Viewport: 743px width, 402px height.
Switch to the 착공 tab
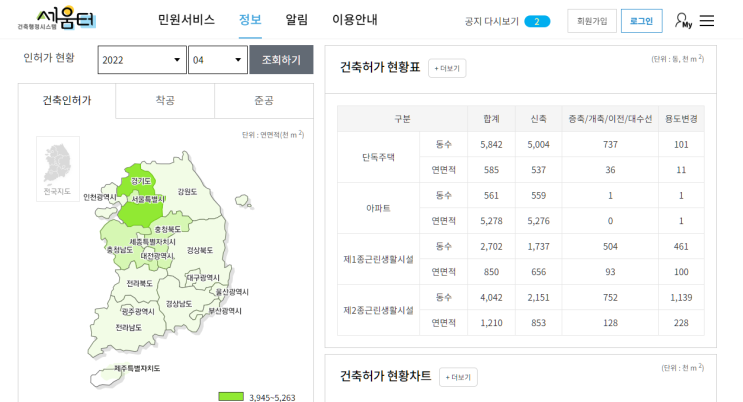click(x=165, y=100)
